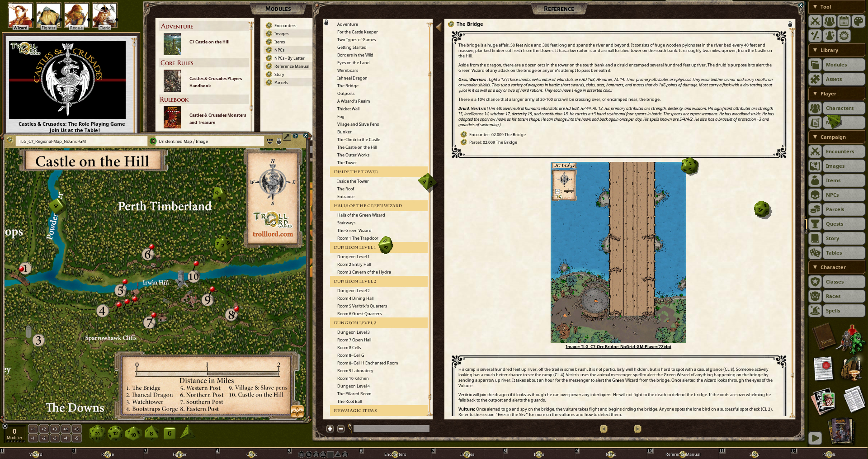Toggle the -5 modifier button
This screenshot has height=459, width=868.
point(76,438)
